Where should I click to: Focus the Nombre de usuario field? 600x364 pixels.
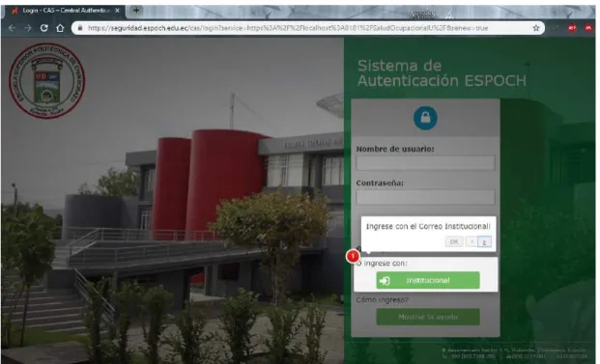click(x=425, y=163)
